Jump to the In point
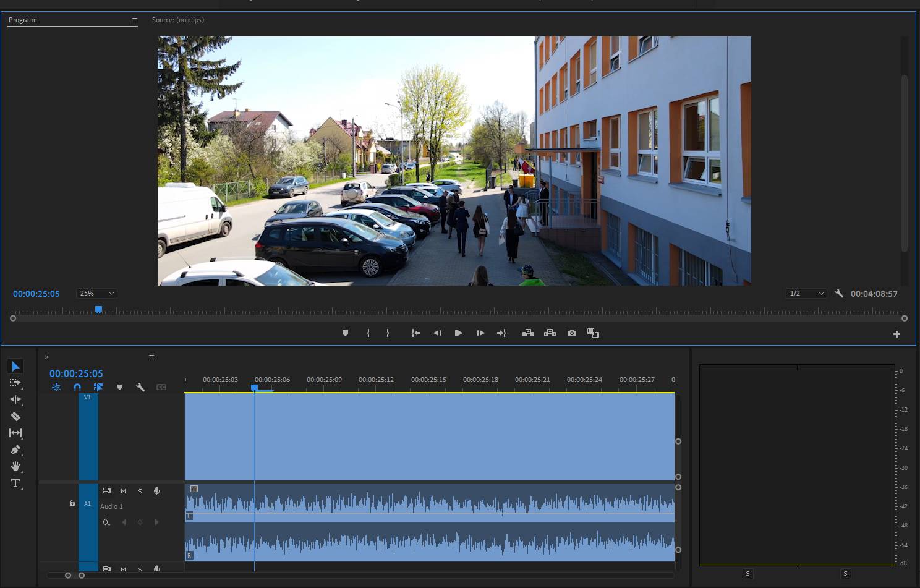 click(416, 333)
